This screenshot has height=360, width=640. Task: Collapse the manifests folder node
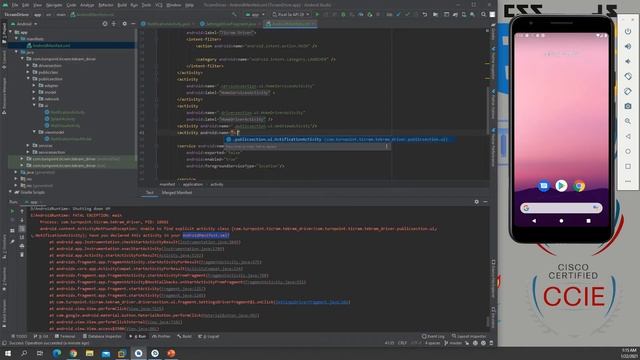tap(16, 38)
